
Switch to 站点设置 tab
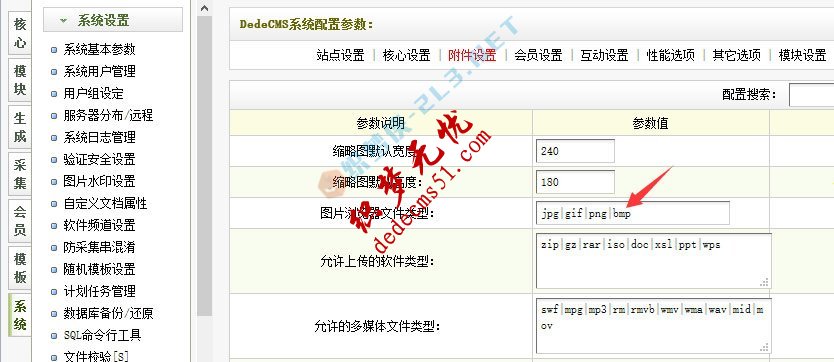tap(340, 55)
